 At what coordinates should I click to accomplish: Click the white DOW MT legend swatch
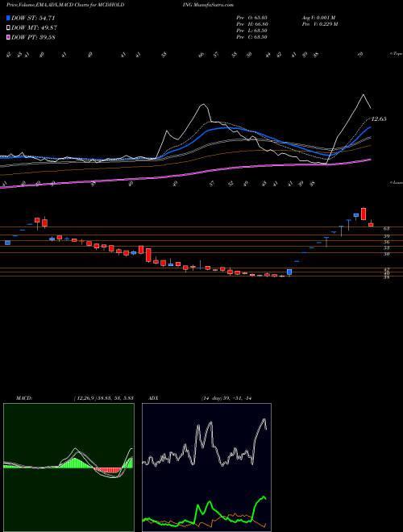point(8,28)
